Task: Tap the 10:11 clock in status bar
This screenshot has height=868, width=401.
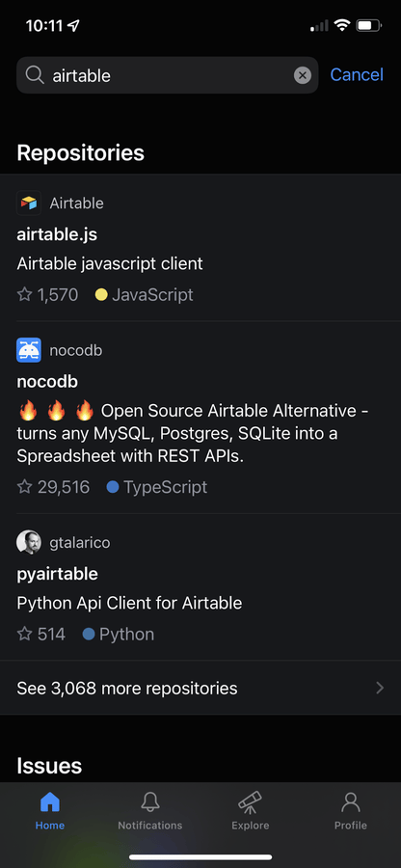Action: tap(44, 25)
